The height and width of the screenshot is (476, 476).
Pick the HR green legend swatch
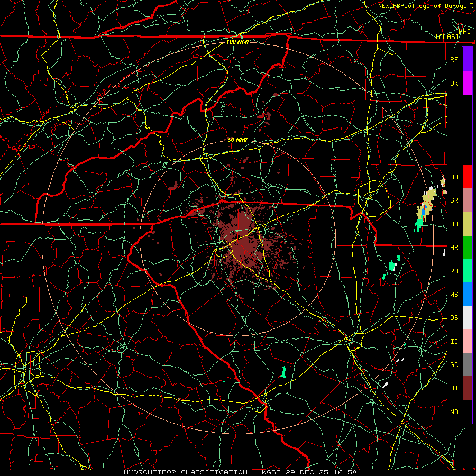pyautogui.click(x=467, y=248)
